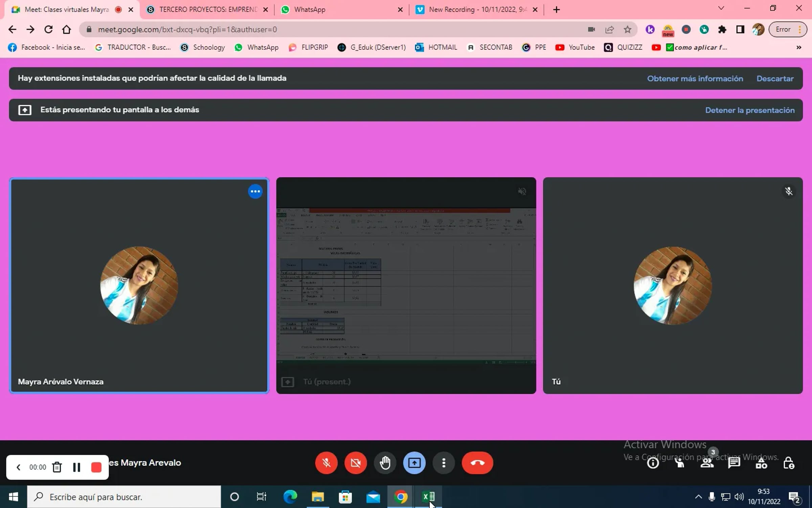Screen dimensions: 812x508
Task: Pause the screen recording
Action: click(76, 467)
